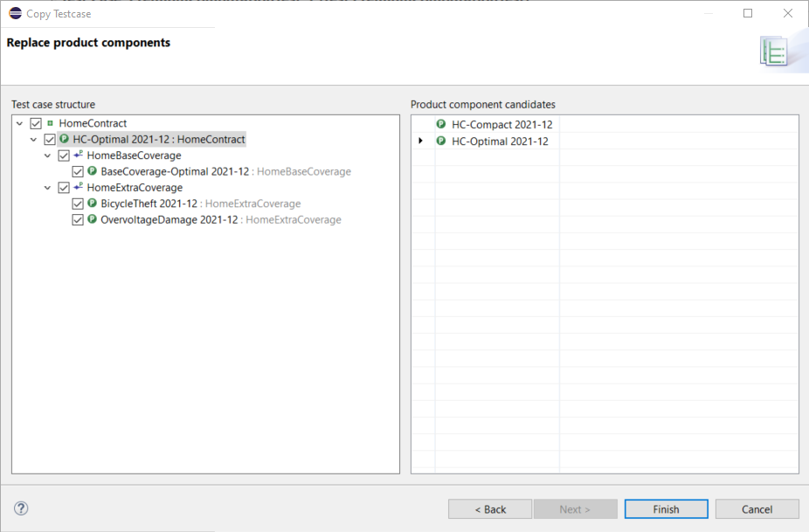
Task: Select the HomeContract root icon
Action: coord(48,123)
